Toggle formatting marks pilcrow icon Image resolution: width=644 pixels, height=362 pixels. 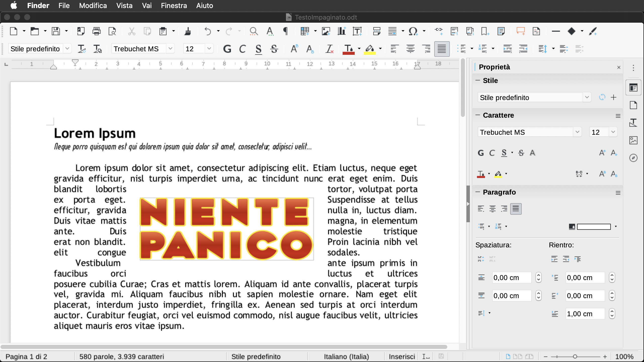coord(286,31)
